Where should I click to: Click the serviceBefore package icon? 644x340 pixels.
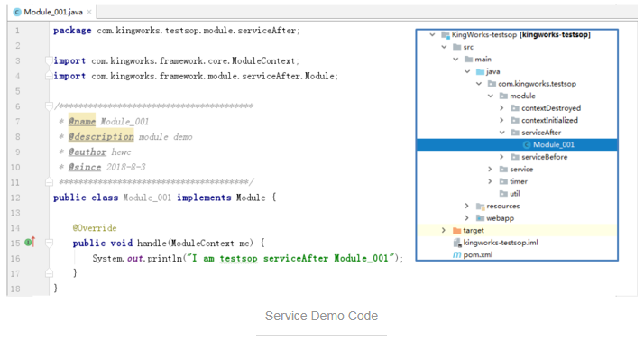515,157
